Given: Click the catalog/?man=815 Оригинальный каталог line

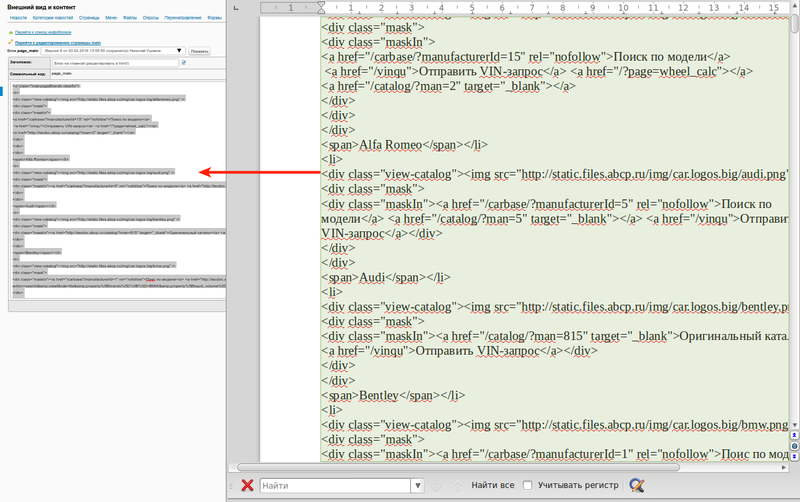Looking at the screenshot, I should click(x=555, y=337).
